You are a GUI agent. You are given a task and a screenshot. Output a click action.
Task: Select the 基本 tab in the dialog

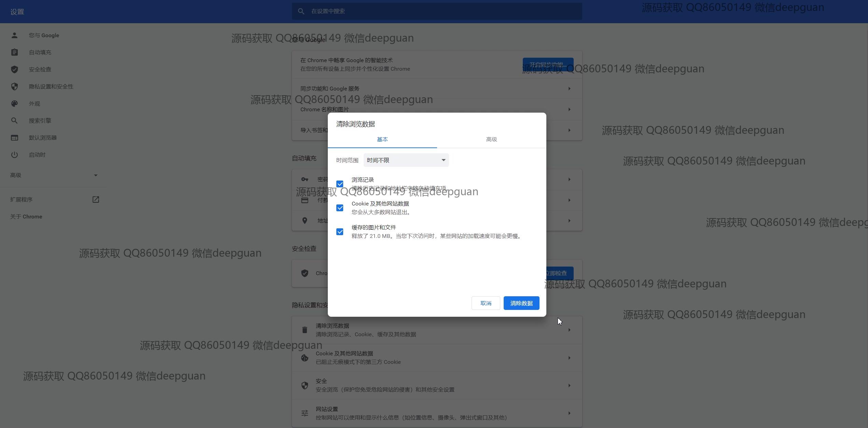click(382, 139)
